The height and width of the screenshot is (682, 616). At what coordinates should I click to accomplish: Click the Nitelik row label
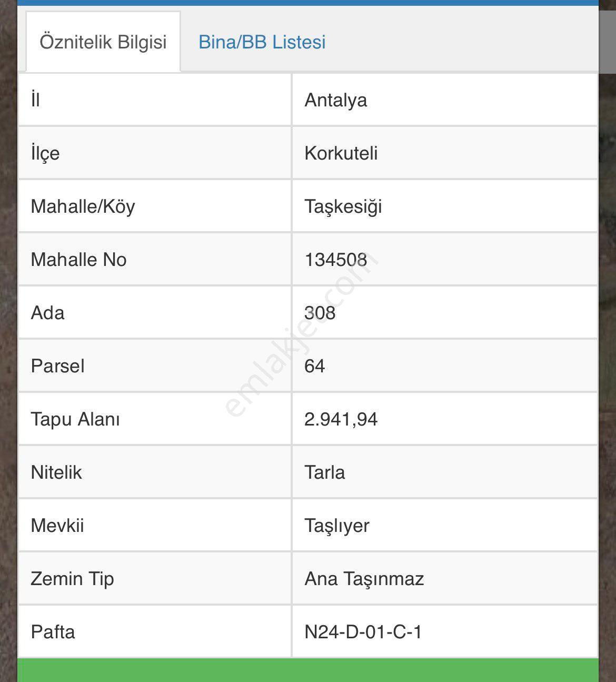[56, 472]
